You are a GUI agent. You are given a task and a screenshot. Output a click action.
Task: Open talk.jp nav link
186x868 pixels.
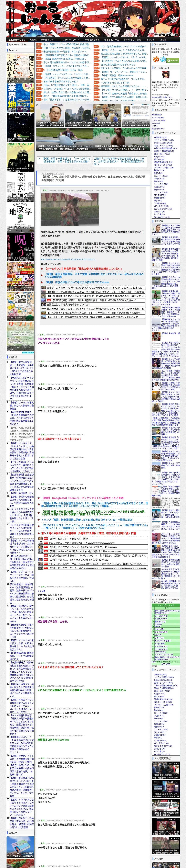[x=163, y=40]
